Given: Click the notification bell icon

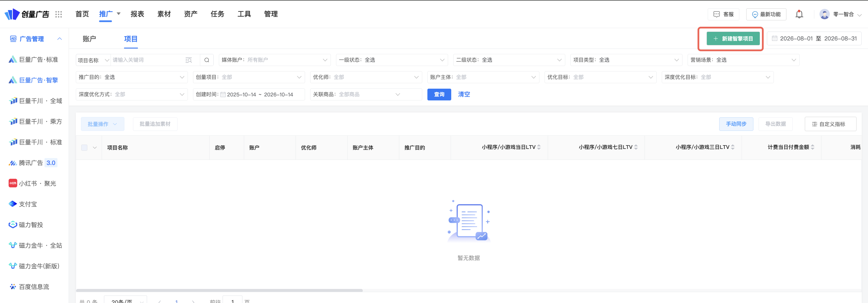Looking at the screenshot, I should 799,14.
